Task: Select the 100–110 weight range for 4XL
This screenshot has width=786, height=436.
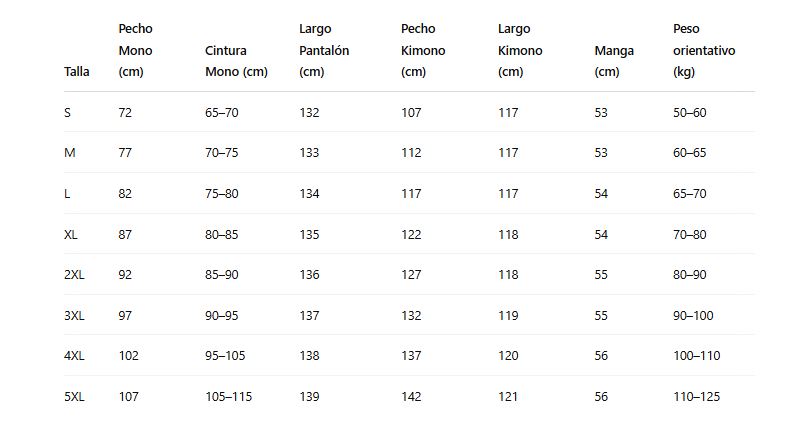Action: pyautogui.click(x=696, y=356)
